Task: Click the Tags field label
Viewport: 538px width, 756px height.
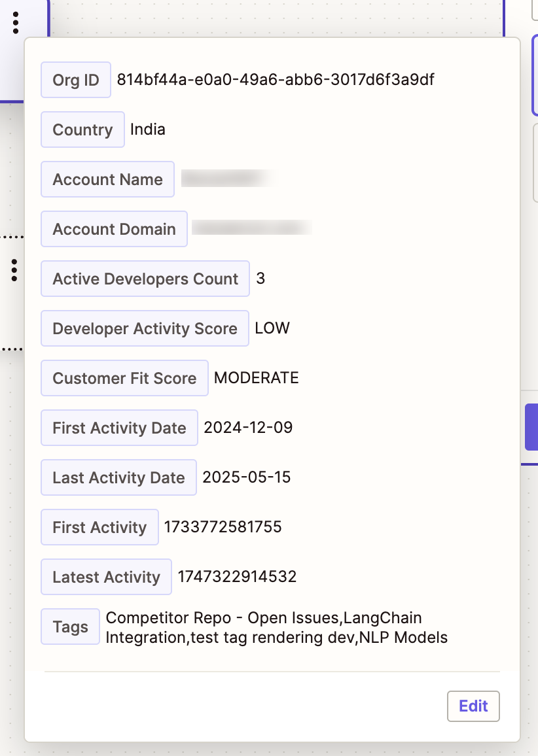Action: pos(71,627)
